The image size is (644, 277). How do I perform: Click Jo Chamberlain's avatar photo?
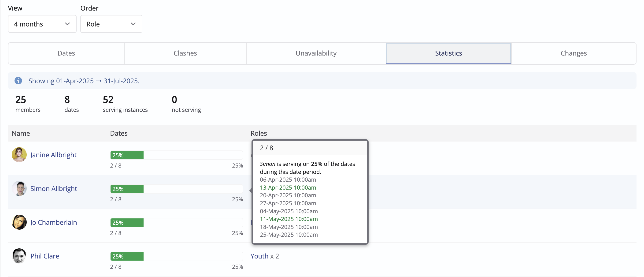pos(19,222)
